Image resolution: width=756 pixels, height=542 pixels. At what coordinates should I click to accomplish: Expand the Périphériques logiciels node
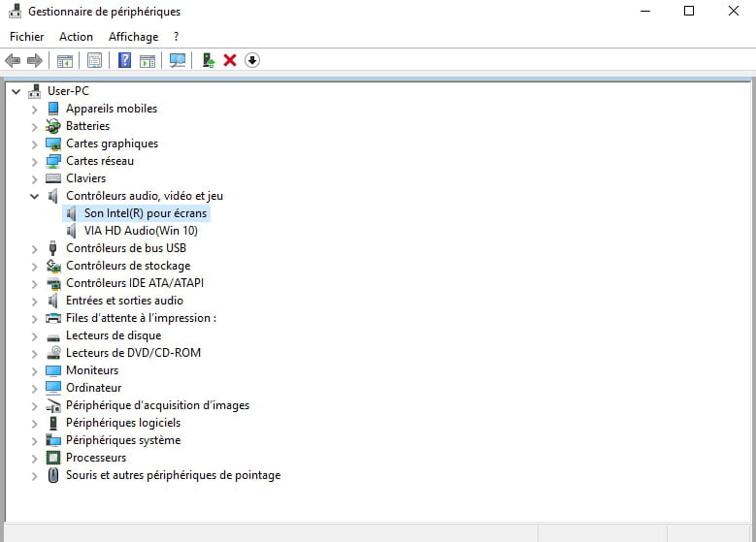pos(35,424)
